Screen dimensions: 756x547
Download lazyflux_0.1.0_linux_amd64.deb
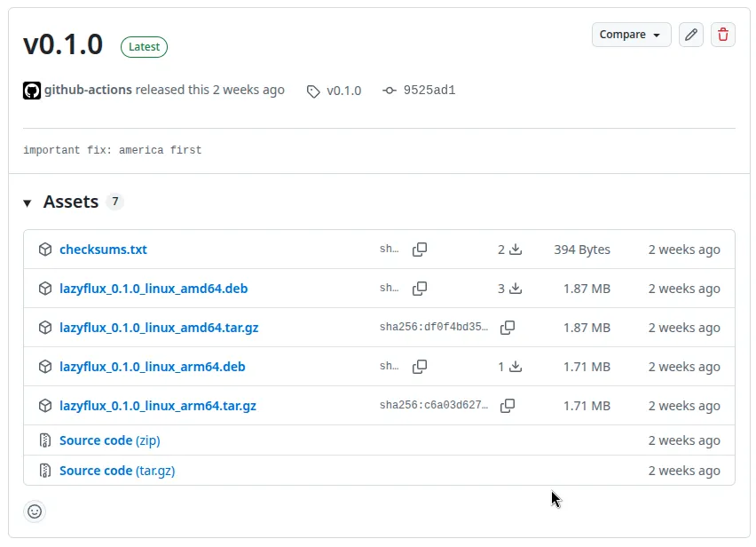154,289
